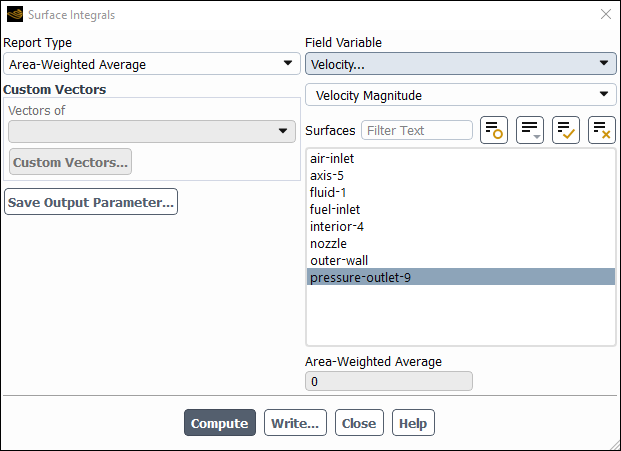
Task: Expand the Vectors of dropdown
Action: [x=152, y=131]
